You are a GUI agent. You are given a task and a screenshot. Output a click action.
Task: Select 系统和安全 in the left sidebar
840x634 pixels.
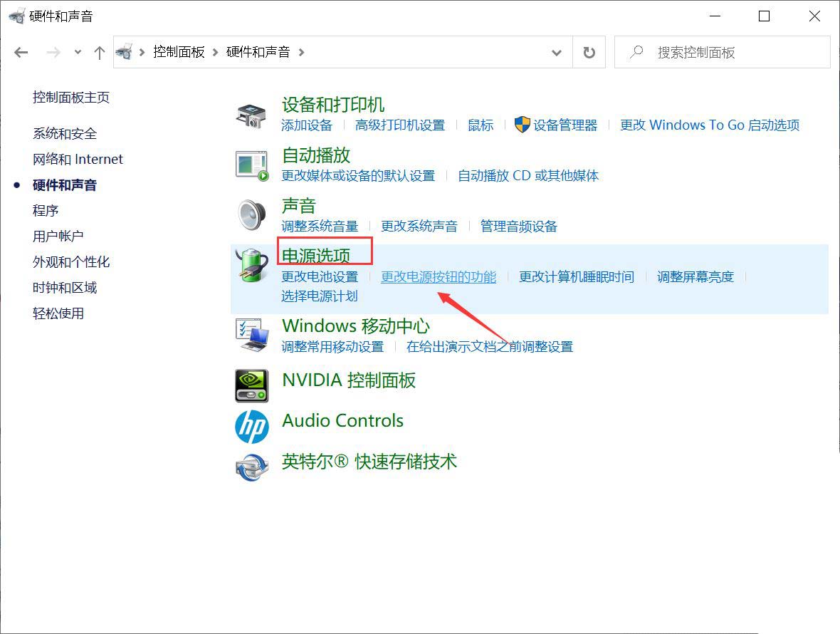[x=65, y=134]
